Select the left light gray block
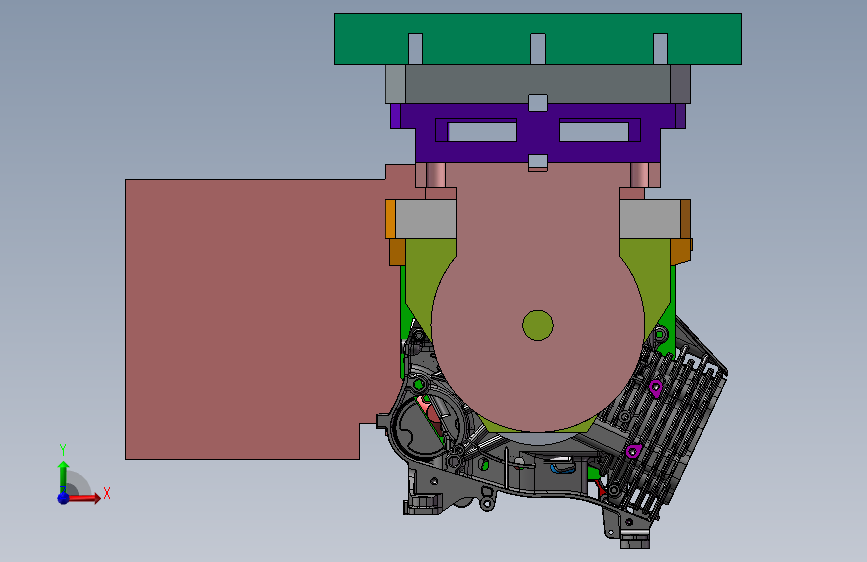The image size is (867, 562). 426,219
